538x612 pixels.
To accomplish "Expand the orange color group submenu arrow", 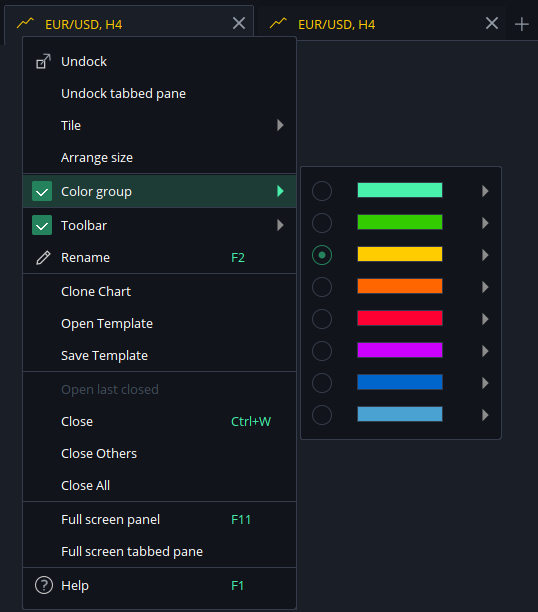I will coord(485,287).
